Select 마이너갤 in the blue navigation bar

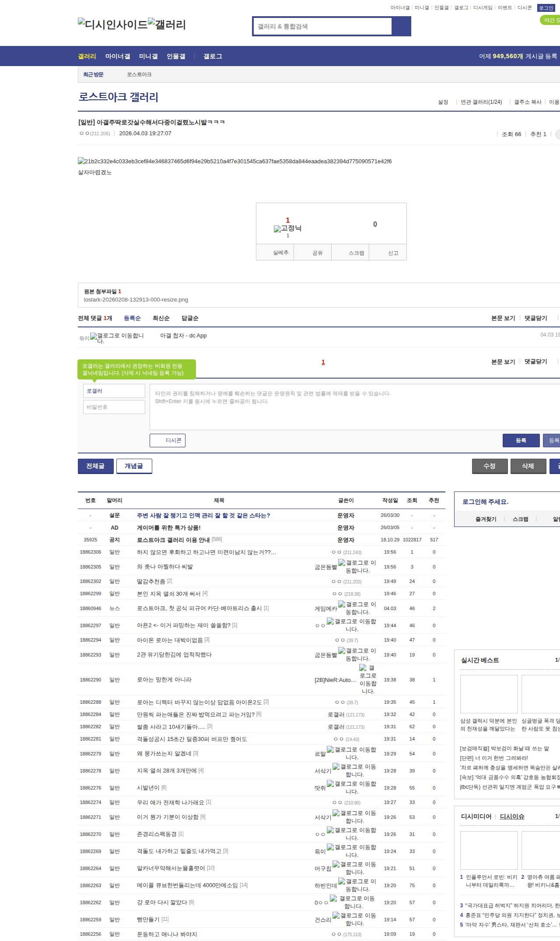click(117, 56)
